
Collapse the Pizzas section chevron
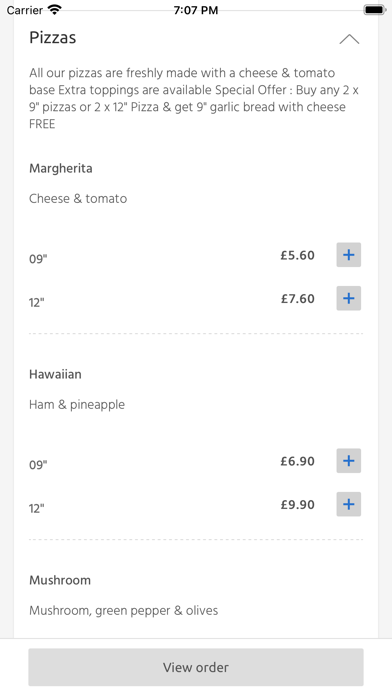click(349, 39)
